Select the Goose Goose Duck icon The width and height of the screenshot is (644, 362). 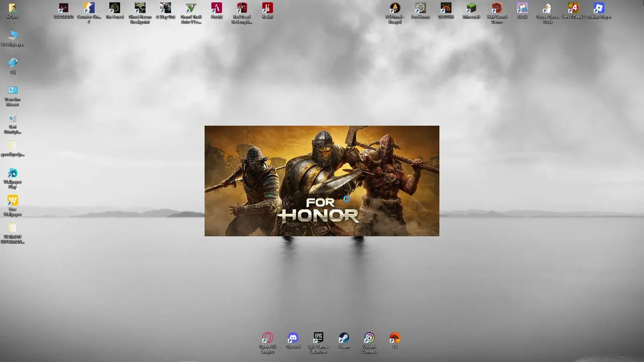[548, 8]
